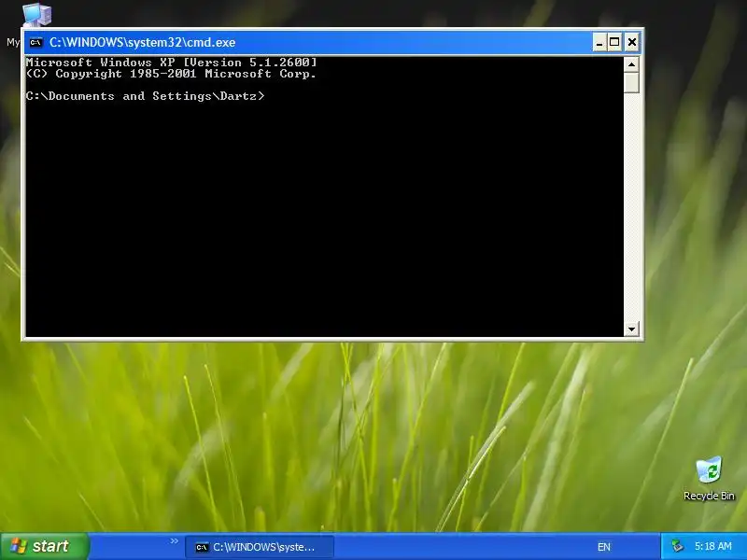Click the '(C) Copyright 1985-2001 Microsoft Corp.' line
This screenshot has width=747, height=560.
tap(171, 74)
